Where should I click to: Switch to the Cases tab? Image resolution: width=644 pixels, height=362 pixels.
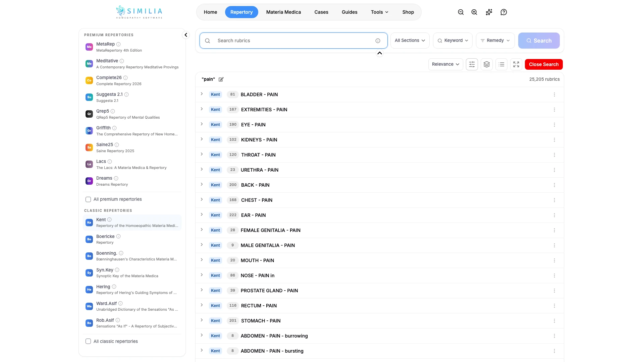point(321,12)
